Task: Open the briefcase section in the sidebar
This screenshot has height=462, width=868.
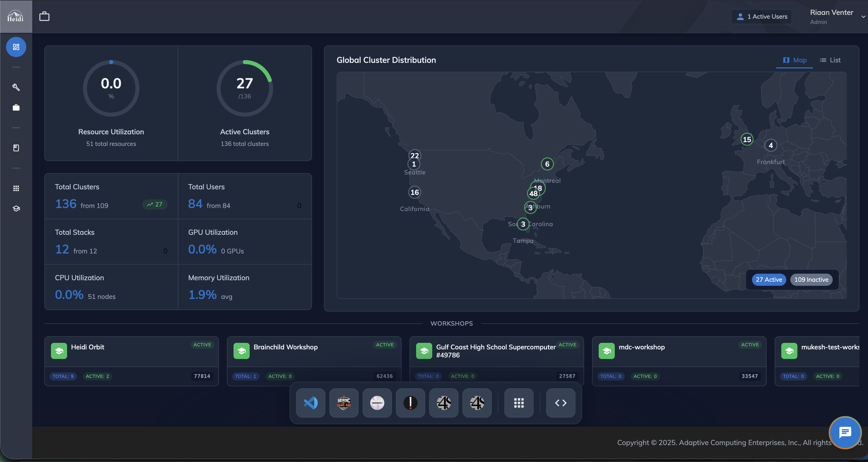Action: tap(16, 107)
